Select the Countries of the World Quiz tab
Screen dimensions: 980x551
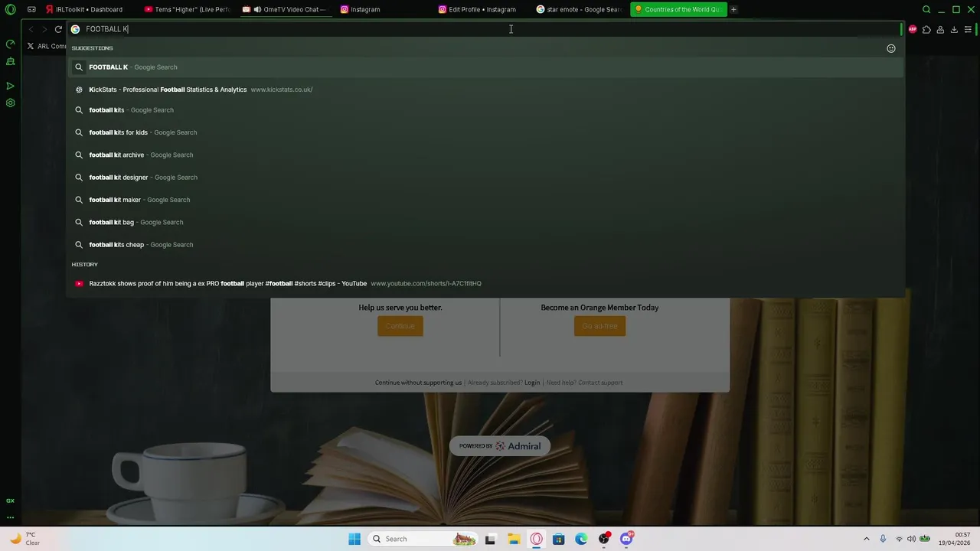(x=678, y=9)
